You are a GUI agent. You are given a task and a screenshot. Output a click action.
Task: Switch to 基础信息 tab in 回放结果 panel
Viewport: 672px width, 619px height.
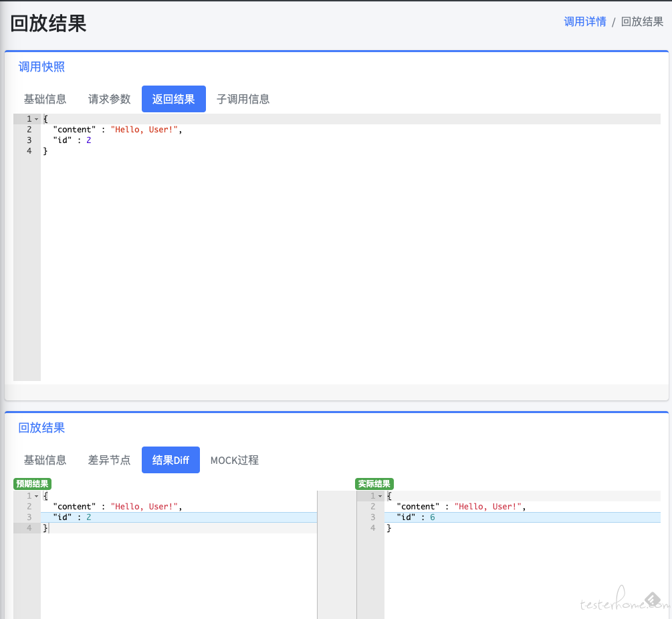pyautogui.click(x=45, y=460)
